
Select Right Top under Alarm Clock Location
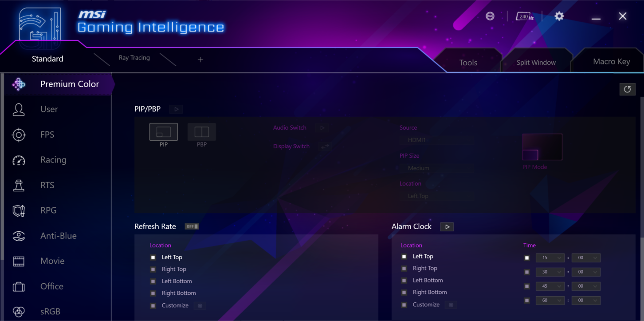click(419, 268)
